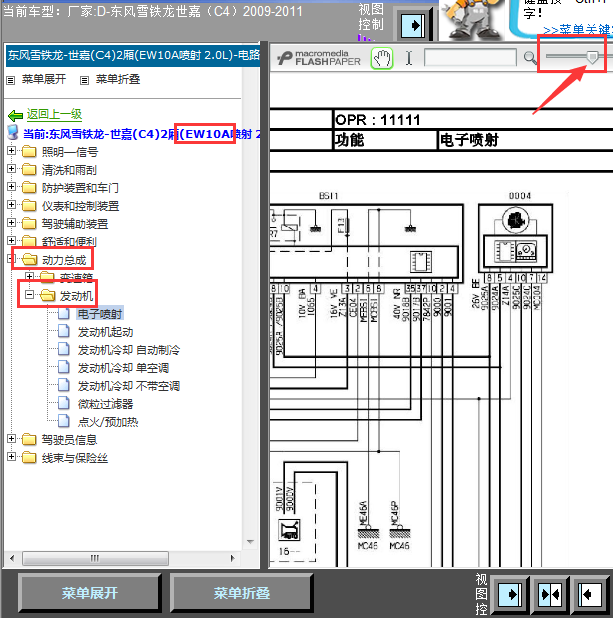The image size is (613, 618).
Task: Expand the 仪表和控制装置 folder
Action: click(11, 205)
